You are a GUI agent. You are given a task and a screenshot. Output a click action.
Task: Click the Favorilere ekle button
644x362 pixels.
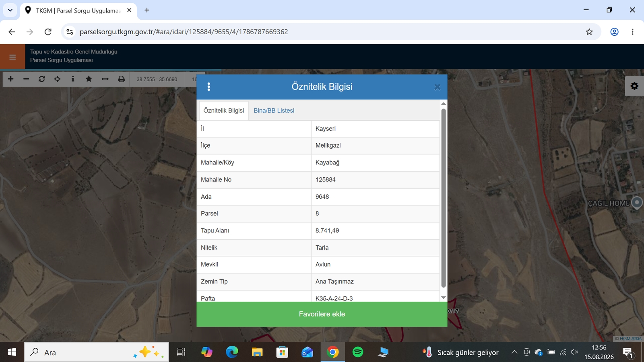click(x=322, y=314)
